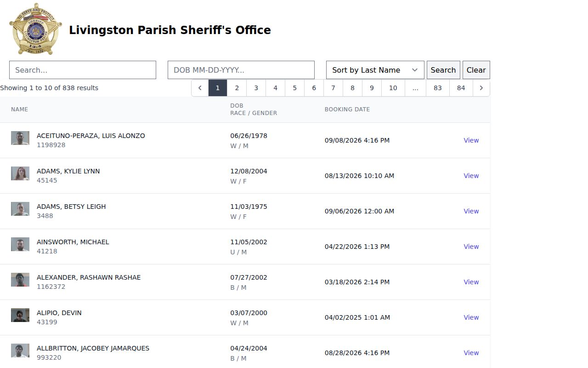
Task: View record for Aceituno-Peraza, Luis Alonzo
Action: pos(471,140)
